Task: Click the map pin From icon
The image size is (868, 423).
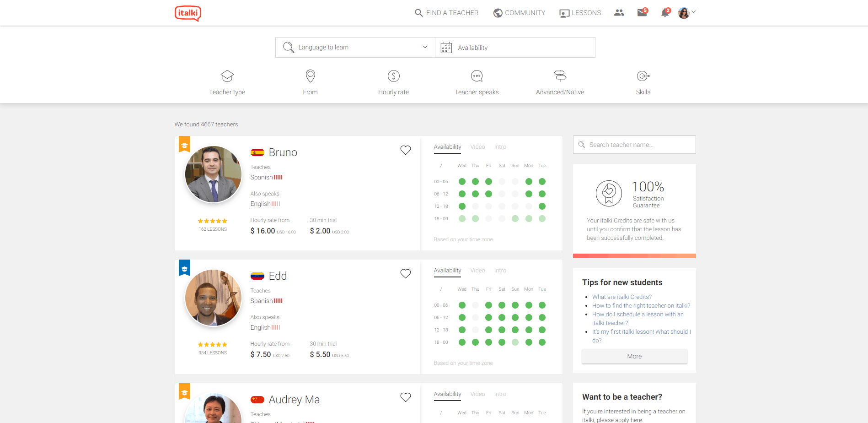Action: click(x=311, y=76)
